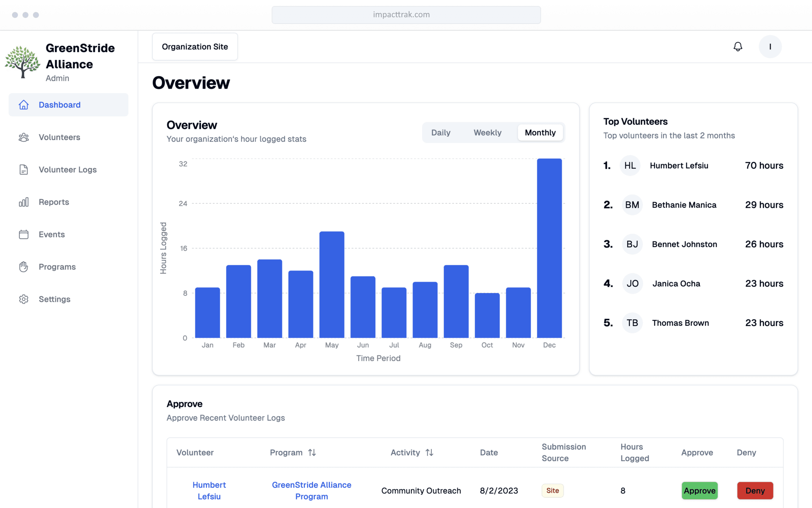Open the Dashboard home icon
This screenshot has height=508, width=812.
(24, 105)
